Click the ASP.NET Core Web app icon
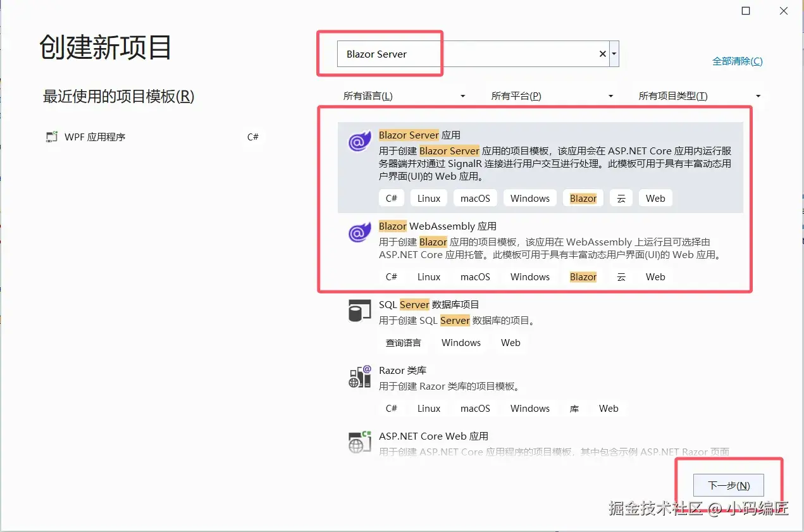 click(359, 442)
